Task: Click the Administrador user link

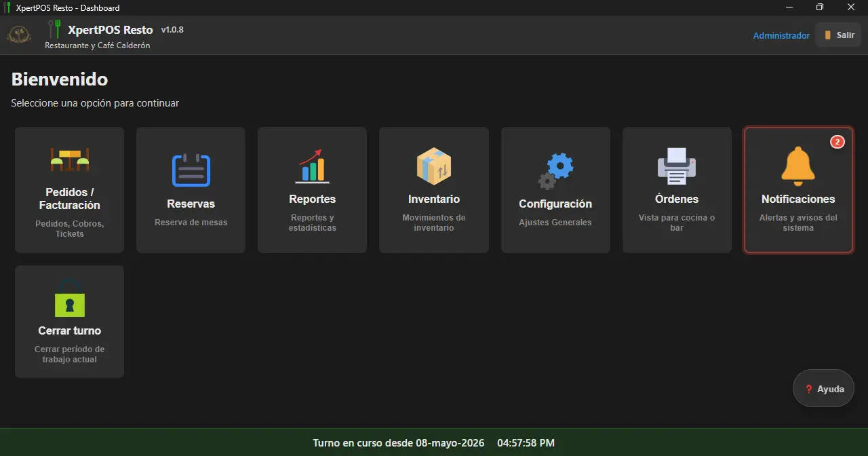Action: click(781, 35)
